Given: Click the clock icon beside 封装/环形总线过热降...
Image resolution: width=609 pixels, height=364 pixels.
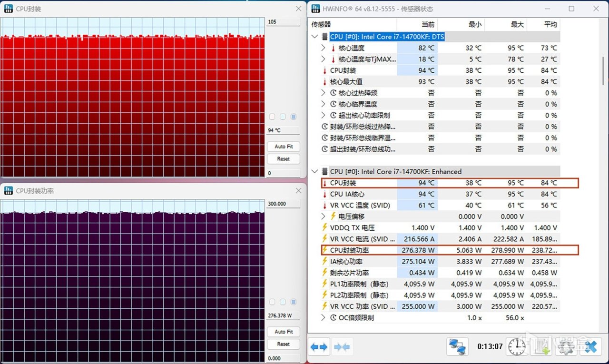Looking at the screenshot, I should [325, 127].
